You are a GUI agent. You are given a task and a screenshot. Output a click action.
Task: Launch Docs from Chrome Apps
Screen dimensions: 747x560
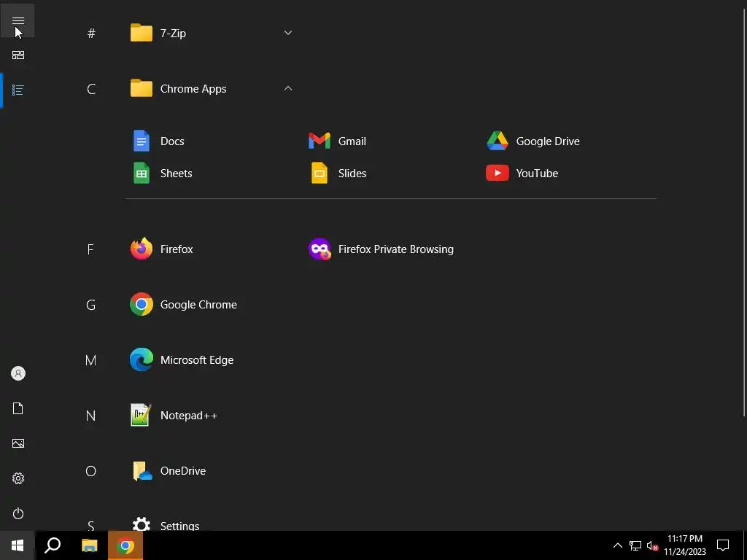pos(158,141)
